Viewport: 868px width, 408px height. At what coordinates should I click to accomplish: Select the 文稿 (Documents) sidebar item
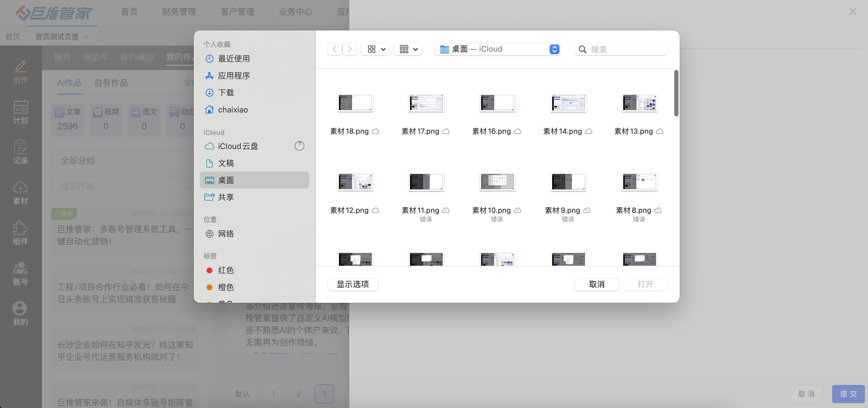pos(225,164)
